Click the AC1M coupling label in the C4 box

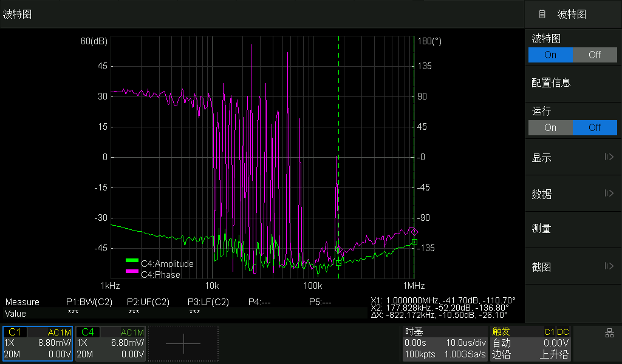132,332
